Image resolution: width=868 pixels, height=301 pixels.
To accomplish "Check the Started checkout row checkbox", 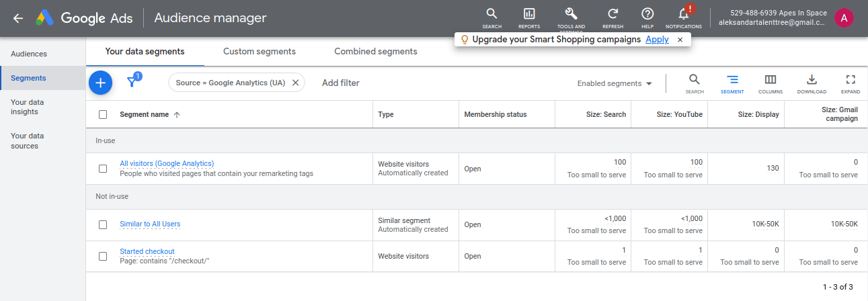I will click(103, 256).
